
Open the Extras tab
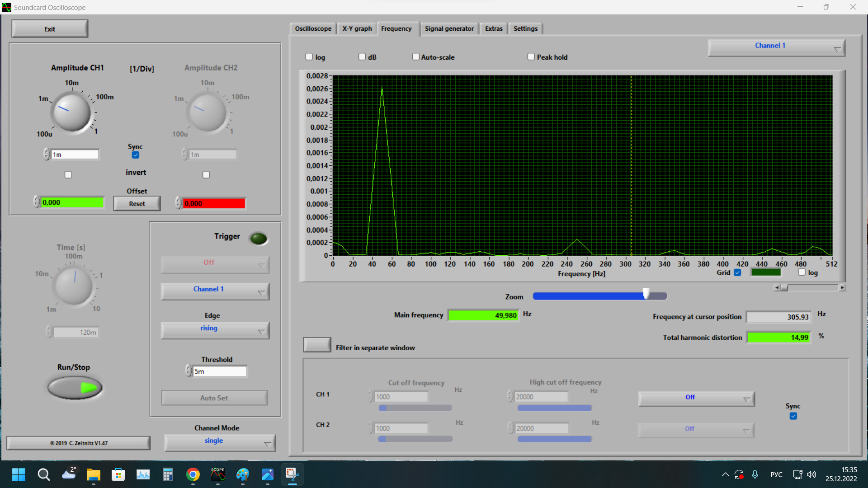click(494, 28)
